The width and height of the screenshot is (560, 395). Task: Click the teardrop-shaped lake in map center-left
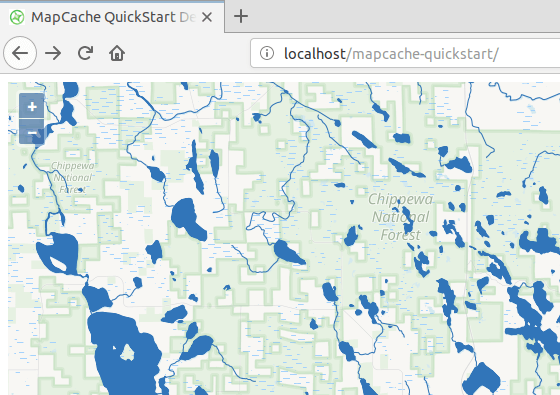point(188,219)
